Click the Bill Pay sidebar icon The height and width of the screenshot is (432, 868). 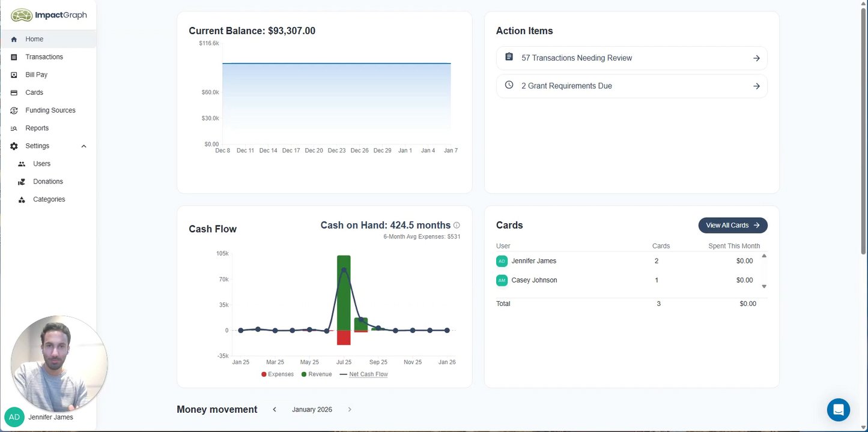pos(14,75)
